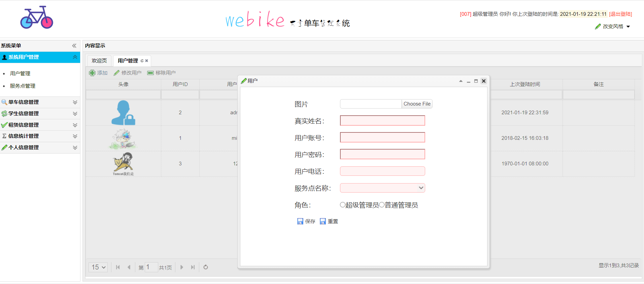Screen dimensions: 644x284
Task: Click the webike bicycle logo
Action: point(37,17)
